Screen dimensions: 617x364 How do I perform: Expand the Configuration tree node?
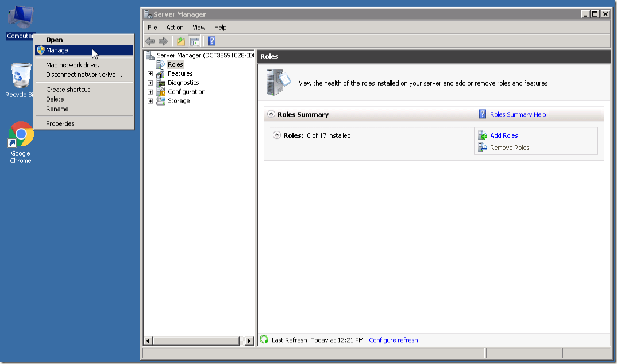(x=151, y=92)
